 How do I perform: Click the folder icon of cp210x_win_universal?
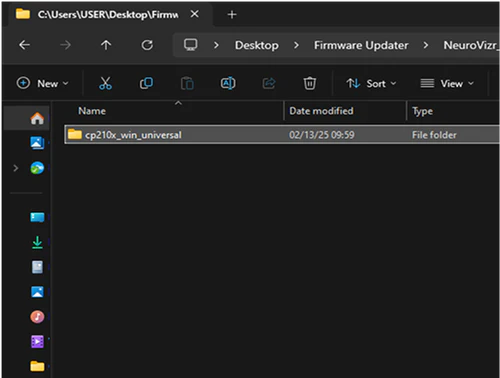coord(75,134)
